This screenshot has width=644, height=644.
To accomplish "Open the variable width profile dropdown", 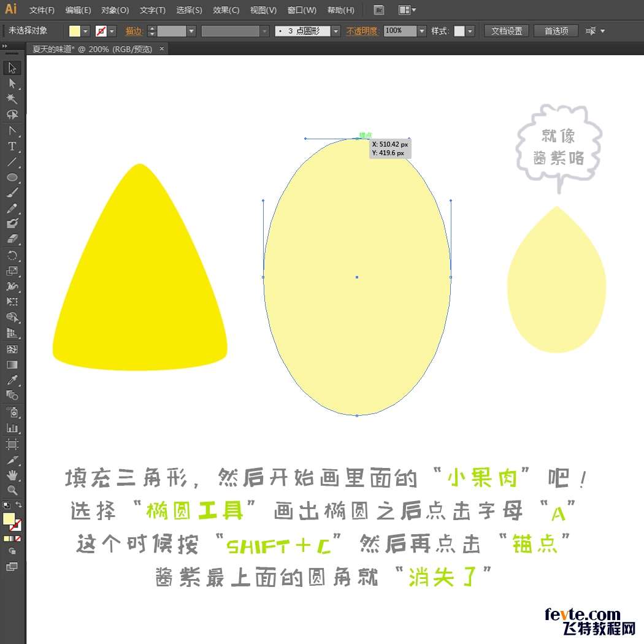I will coord(264,31).
